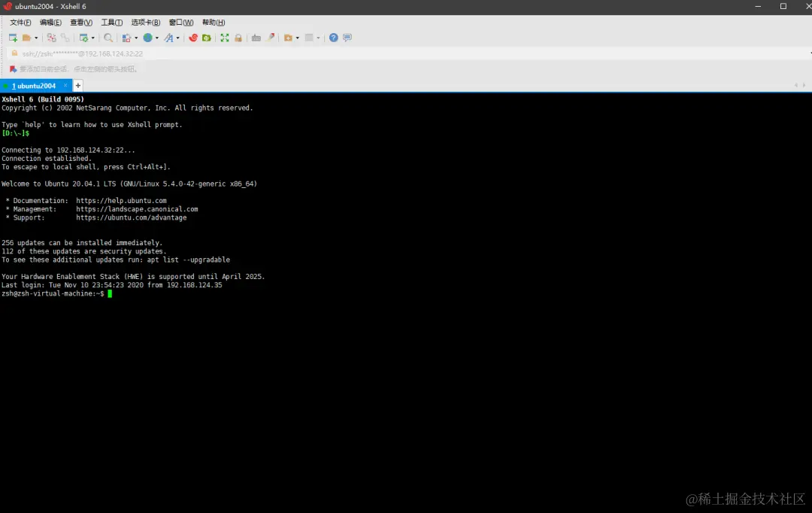
Task: Open key mapping keyboard icon
Action: [x=256, y=38]
